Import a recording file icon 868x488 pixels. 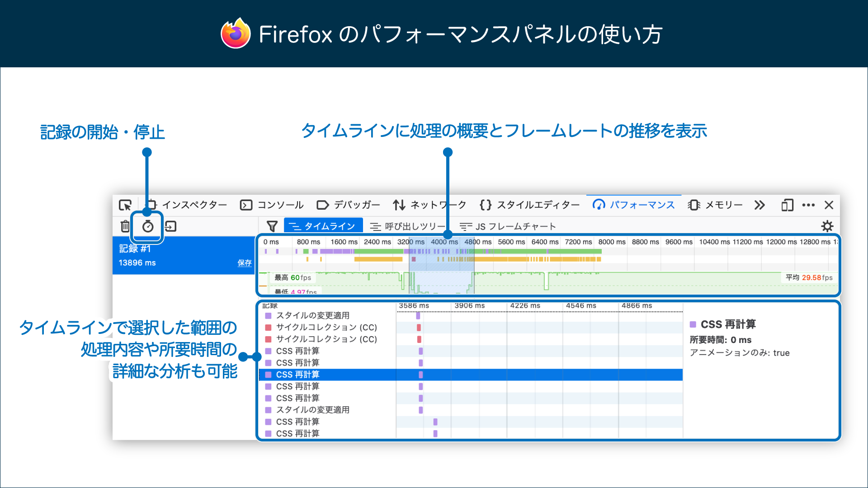click(x=170, y=226)
